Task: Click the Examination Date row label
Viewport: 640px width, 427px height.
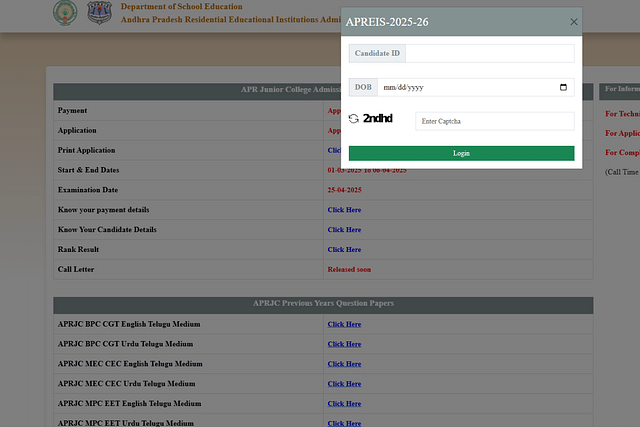Action: tap(88, 190)
